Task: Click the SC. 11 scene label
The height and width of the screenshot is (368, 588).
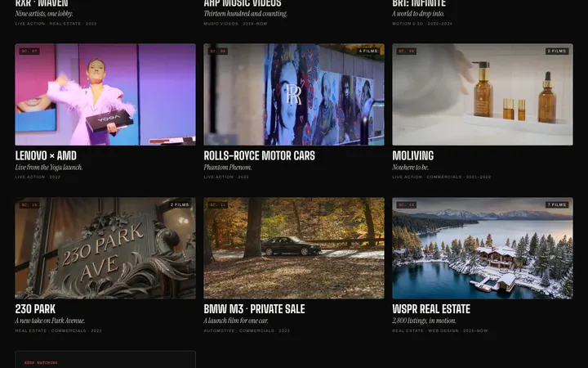Action: (218, 204)
